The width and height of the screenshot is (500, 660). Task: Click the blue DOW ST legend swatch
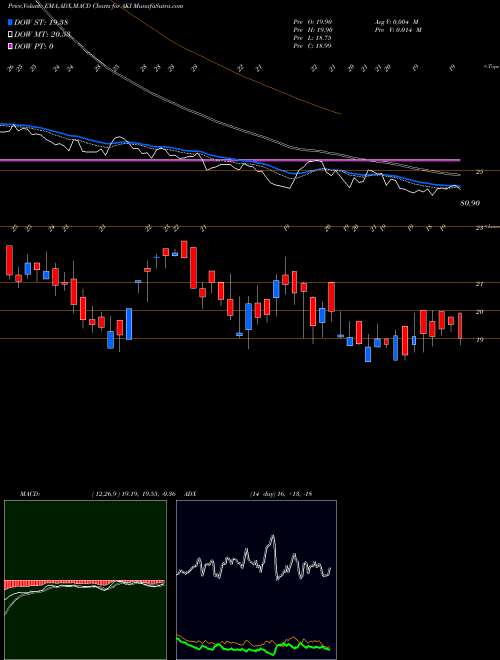click(x=10, y=22)
